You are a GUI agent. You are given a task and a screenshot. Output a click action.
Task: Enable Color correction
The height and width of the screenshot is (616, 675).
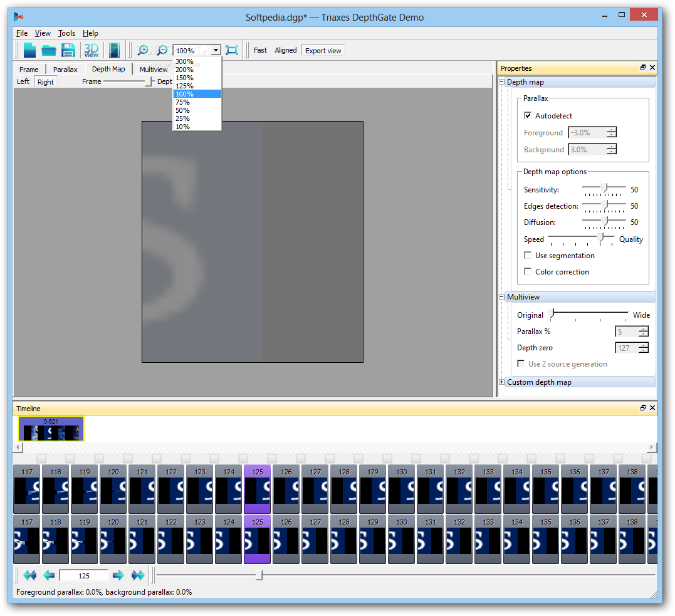[x=527, y=271]
